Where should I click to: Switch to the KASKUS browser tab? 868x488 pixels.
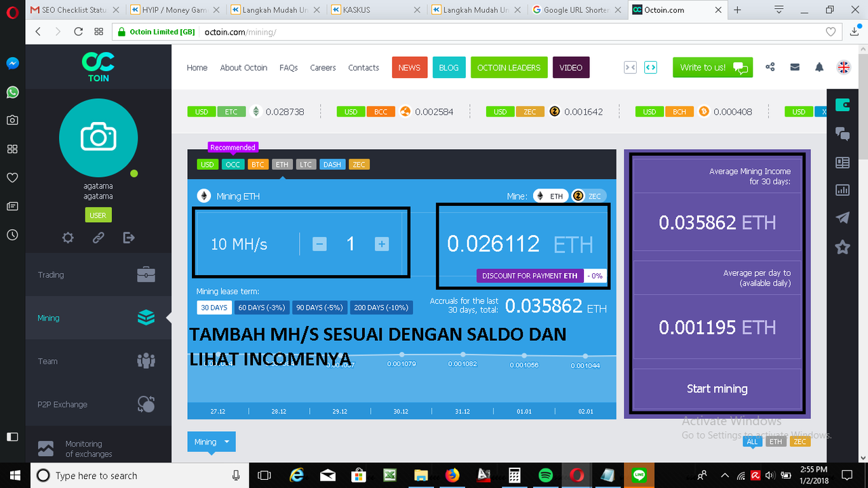(376, 10)
